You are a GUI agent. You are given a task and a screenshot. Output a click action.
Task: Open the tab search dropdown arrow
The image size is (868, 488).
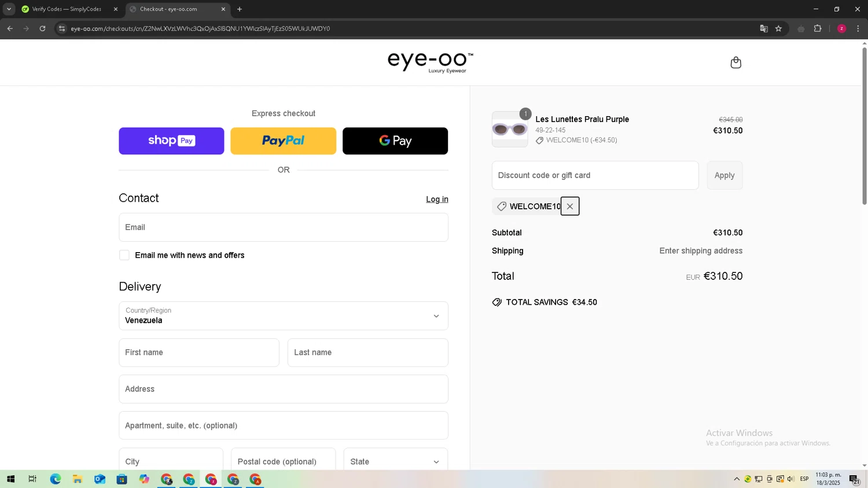pyautogui.click(x=9, y=9)
